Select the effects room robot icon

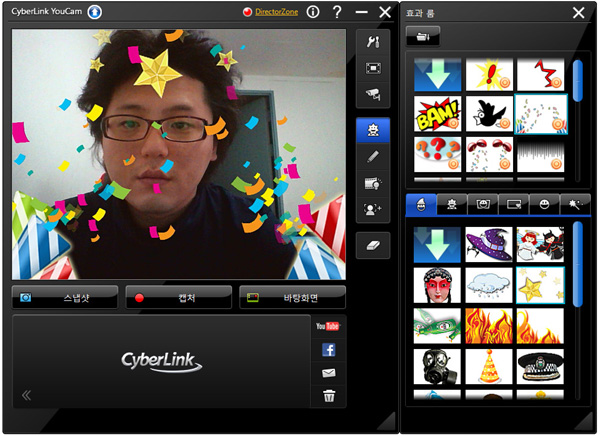click(373, 130)
